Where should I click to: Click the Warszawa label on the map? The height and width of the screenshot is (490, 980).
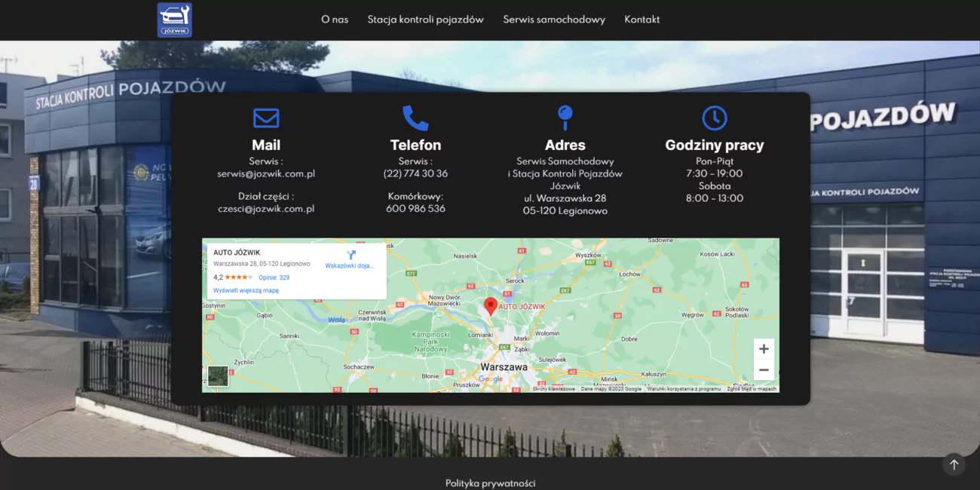[504, 367]
